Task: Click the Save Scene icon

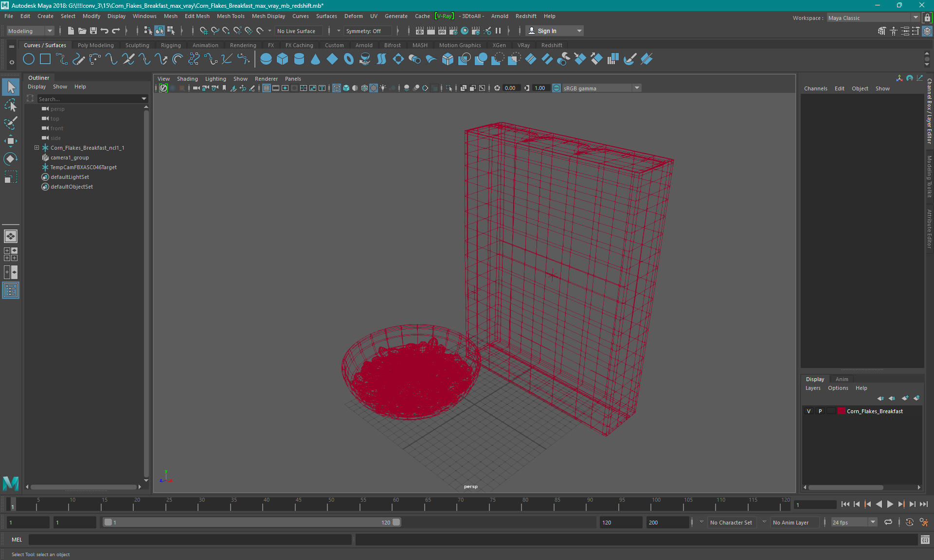Action: 93,31
